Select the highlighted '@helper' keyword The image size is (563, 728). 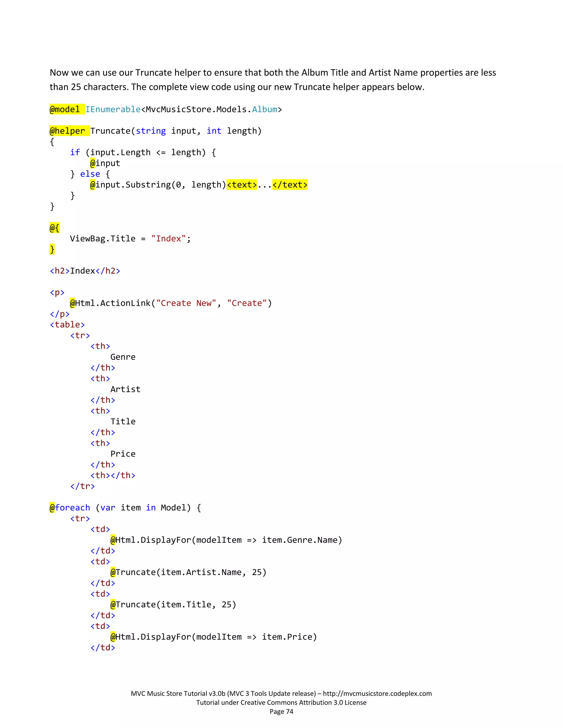pos(67,131)
